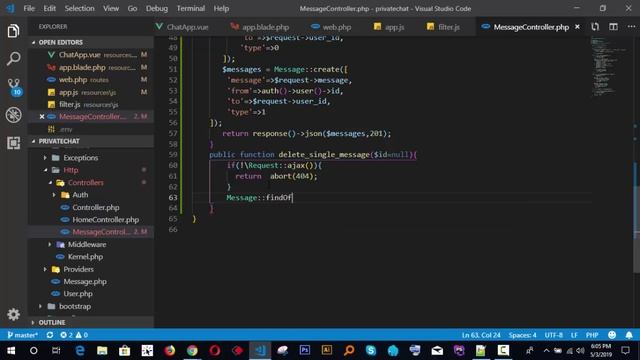Click the feedback smiley in status bar

[612, 335]
